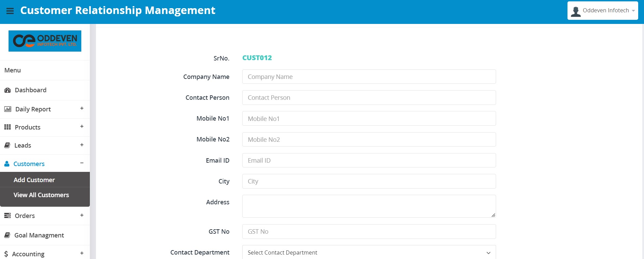Focus the Company Name input field
The width and height of the screenshot is (644, 259).
coord(369,77)
